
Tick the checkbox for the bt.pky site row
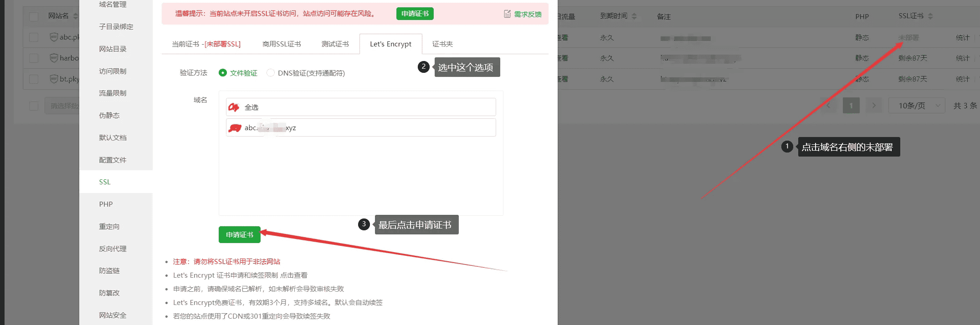[x=34, y=79]
